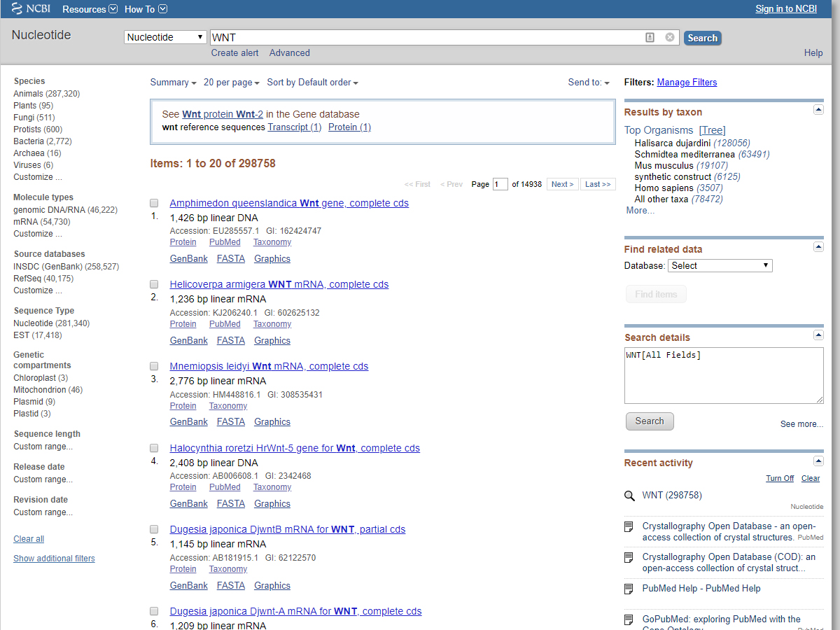Image resolution: width=840 pixels, height=630 pixels.
Task: Collapse the Find related data panel
Action: (x=818, y=247)
